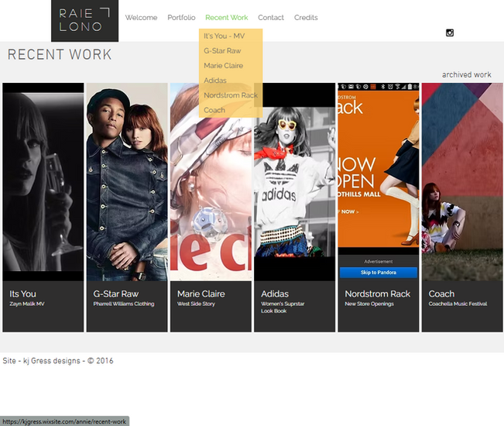Go to the Welcome page

tap(141, 18)
